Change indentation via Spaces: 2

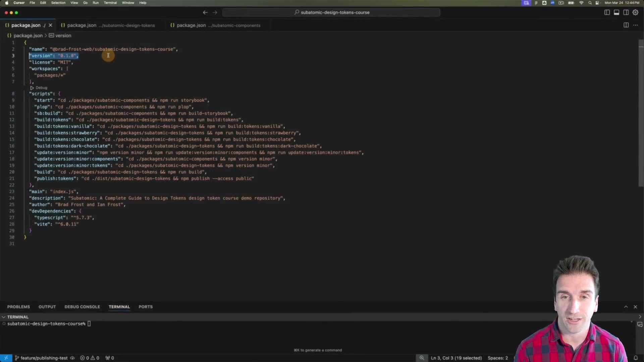pos(498,358)
